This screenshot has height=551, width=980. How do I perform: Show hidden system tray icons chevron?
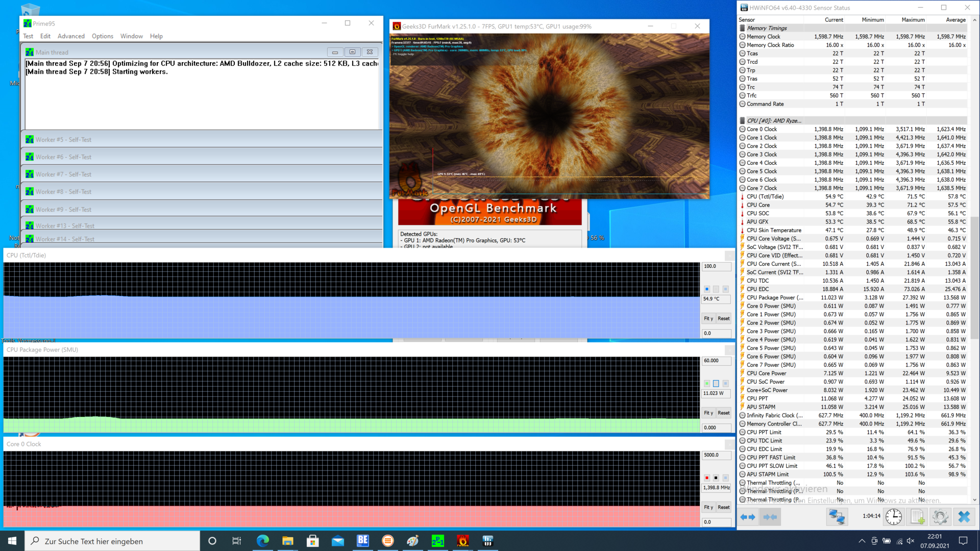(x=862, y=541)
